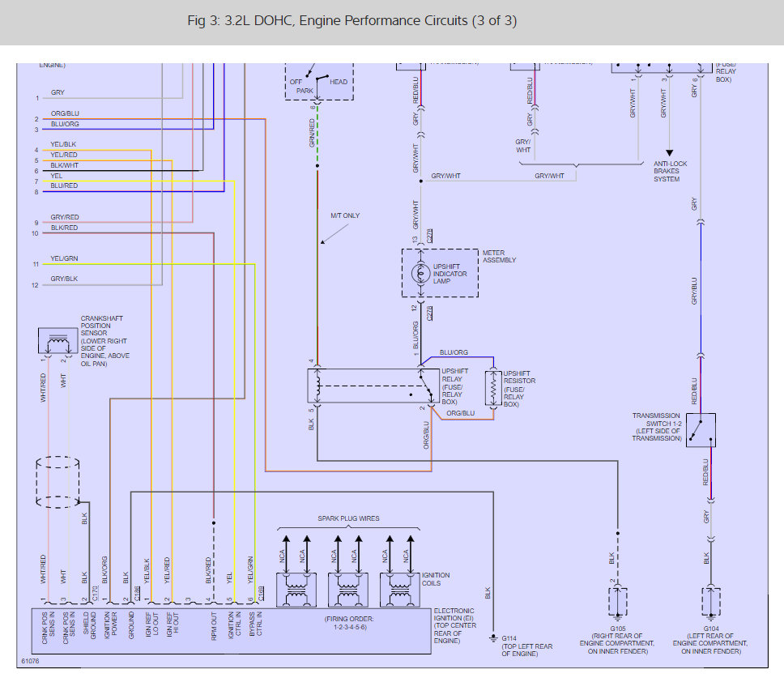Select the 'C186' connector label

[x=137, y=593]
